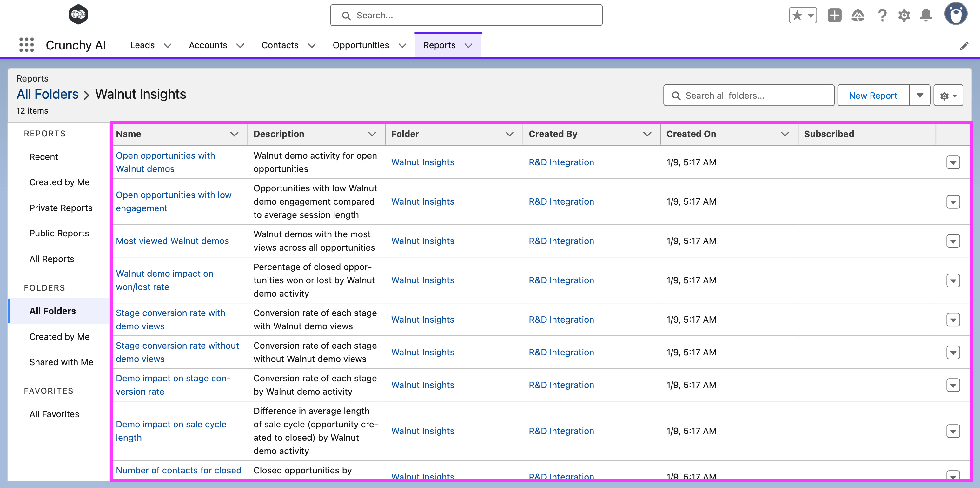Open the global actions plus icon

click(834, 15)
